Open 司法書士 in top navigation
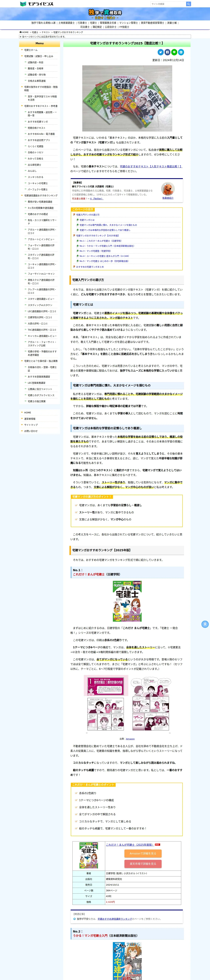Image resolution: width=210 pixels, height=980 pixels. (85, 27)
